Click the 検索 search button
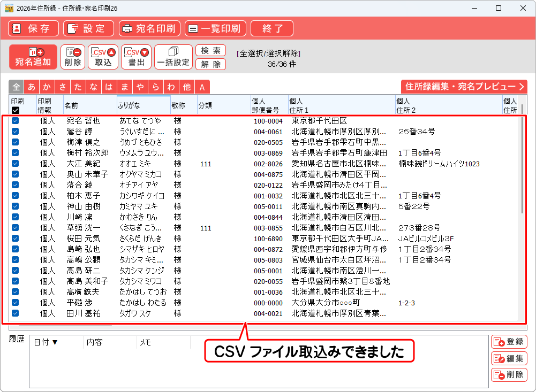The image size is (536, 392). pos(210,51)
